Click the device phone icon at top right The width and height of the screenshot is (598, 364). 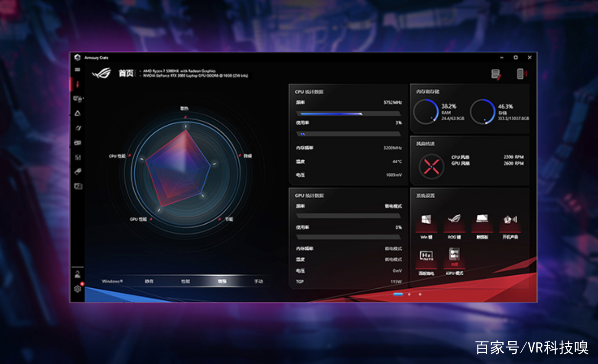pos(520,74)
